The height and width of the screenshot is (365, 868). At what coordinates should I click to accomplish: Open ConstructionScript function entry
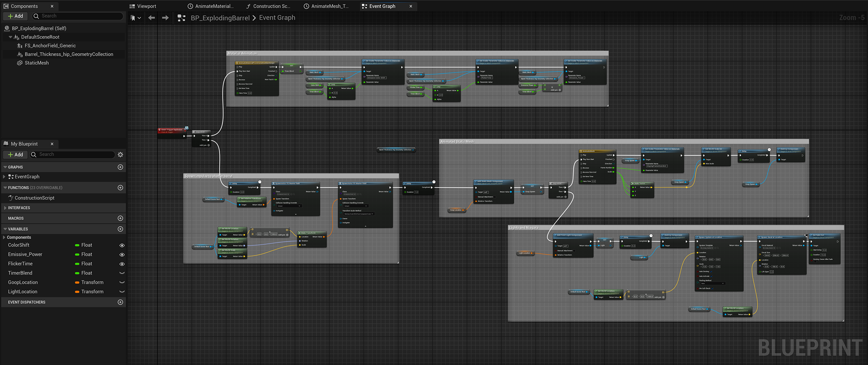[34, 198]
